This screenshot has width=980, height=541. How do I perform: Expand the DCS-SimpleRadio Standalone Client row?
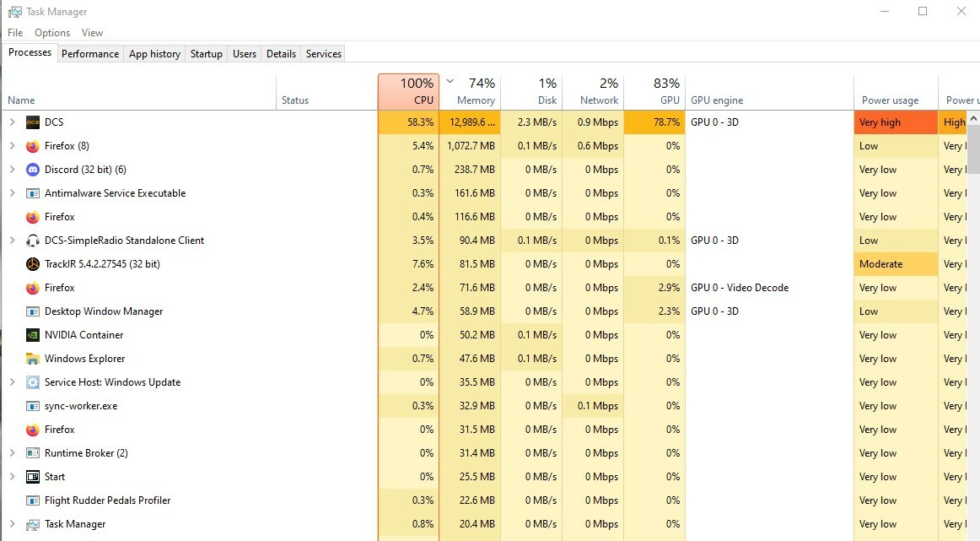[x=12, y=241]
